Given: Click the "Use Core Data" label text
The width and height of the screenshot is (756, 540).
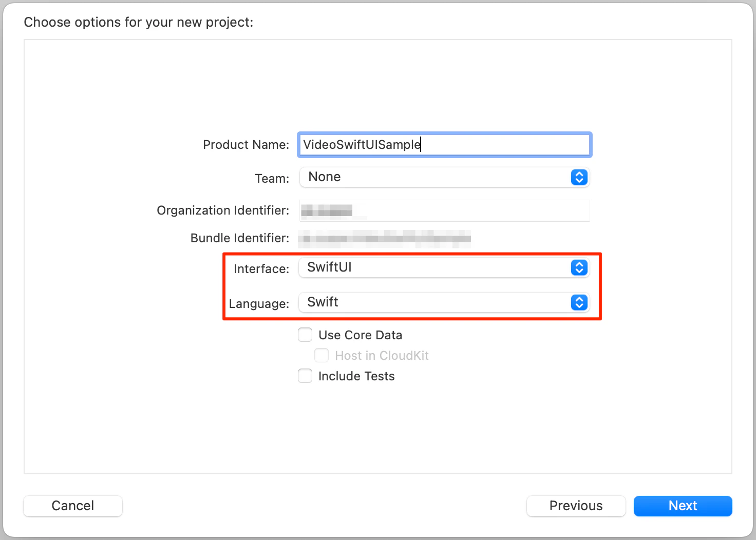Looking at the screenshot, I should click(x=360, y=335).
